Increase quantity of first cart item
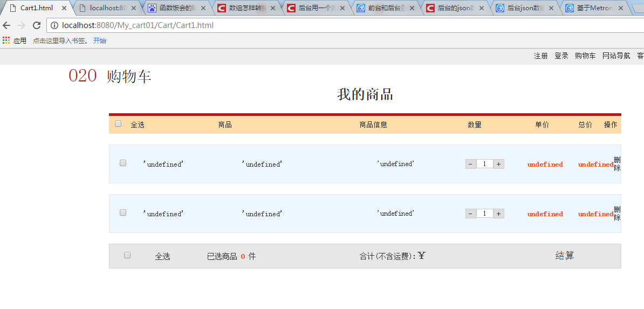 pyautogui.click(x=498, y=164)
